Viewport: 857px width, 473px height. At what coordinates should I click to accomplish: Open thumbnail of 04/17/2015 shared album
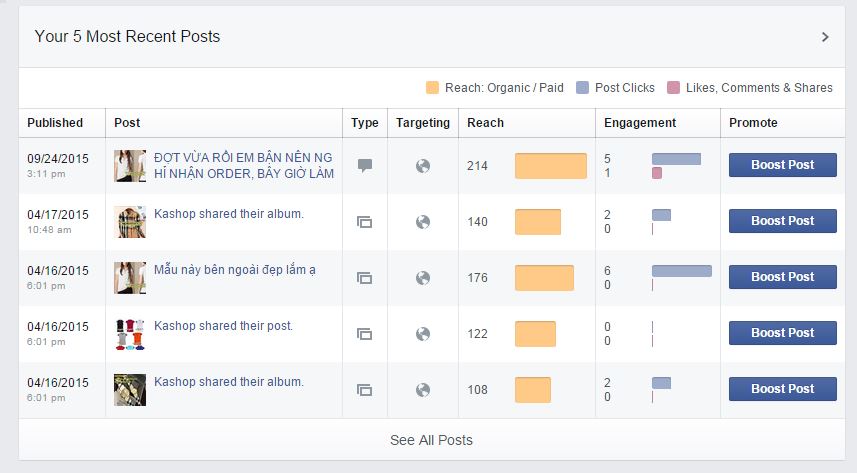click(x=130, y=222)
